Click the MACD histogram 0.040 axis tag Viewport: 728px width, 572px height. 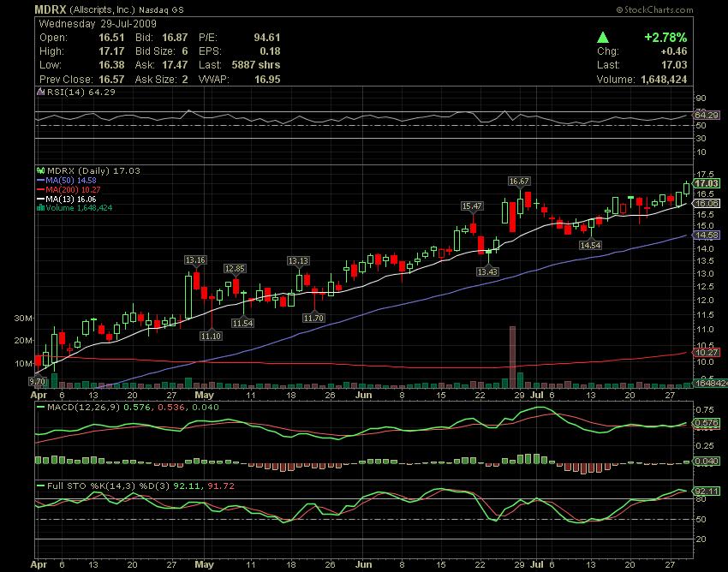coord(707,461)
